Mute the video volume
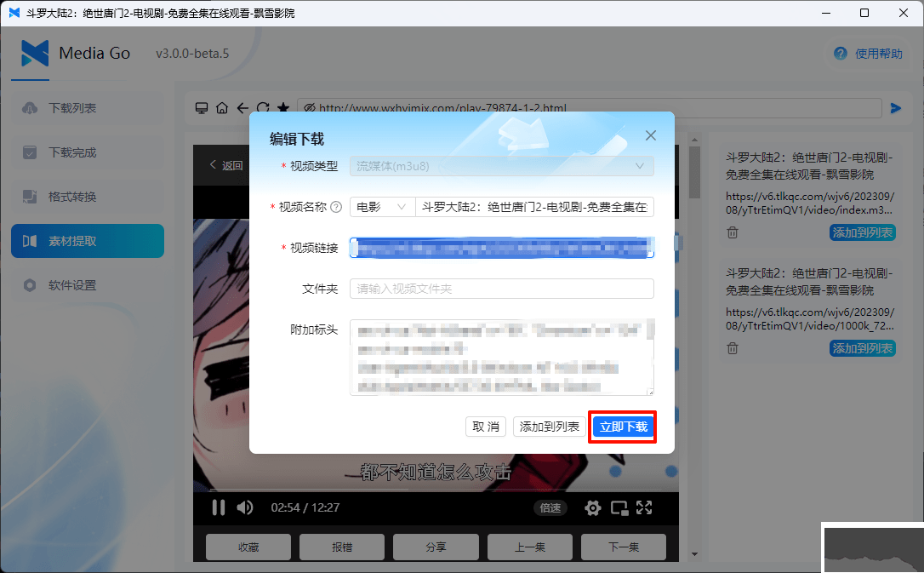Viewport: 924px width, 573px height. [245, 507]
